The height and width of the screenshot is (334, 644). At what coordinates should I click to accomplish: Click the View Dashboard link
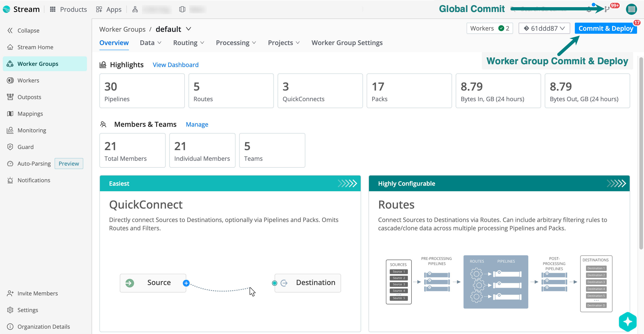176,65
